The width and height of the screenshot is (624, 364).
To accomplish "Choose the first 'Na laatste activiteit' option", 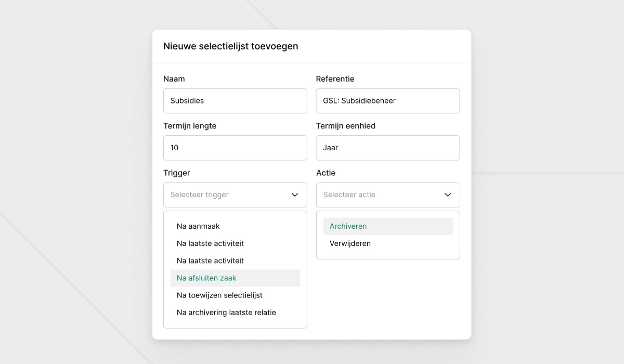I will click(x=210, y=243).
